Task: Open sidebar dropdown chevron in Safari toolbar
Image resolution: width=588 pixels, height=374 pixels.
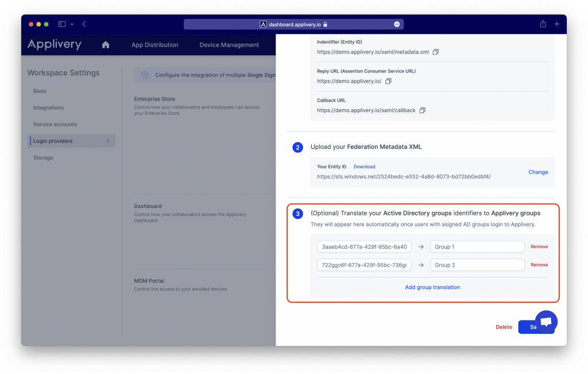Action: coord(72,24)
